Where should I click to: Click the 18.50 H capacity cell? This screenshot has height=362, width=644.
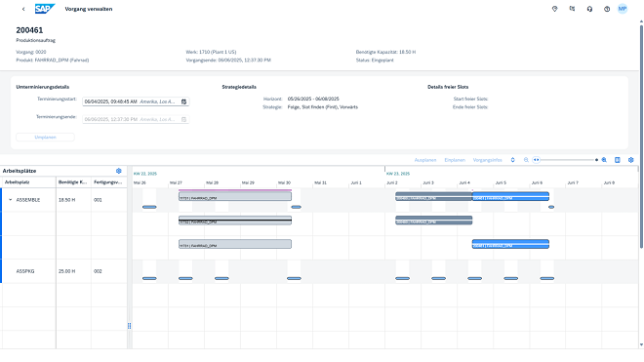point(73,200)
